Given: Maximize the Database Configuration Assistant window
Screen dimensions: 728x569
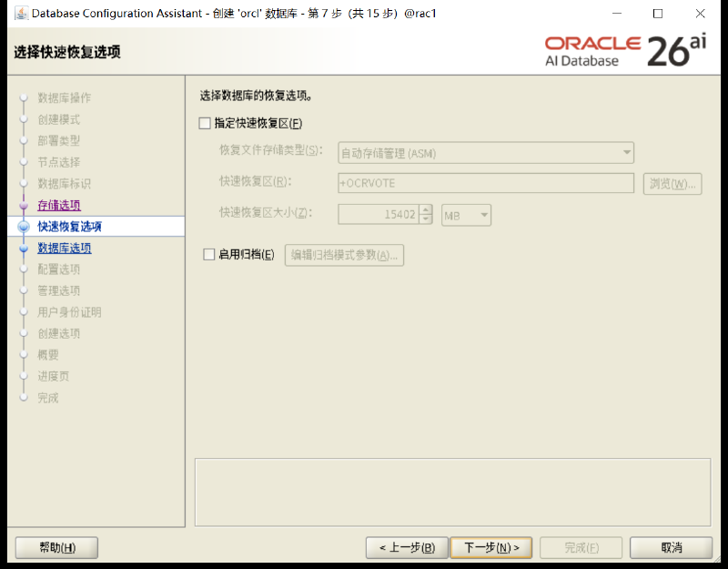Looking at the screenshot, I should (658, 14).
